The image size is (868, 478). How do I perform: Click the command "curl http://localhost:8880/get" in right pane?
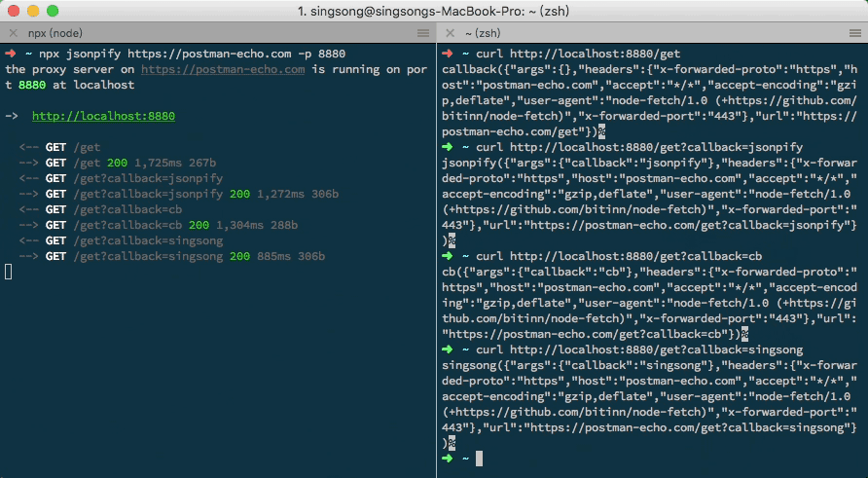coord(578,54)
